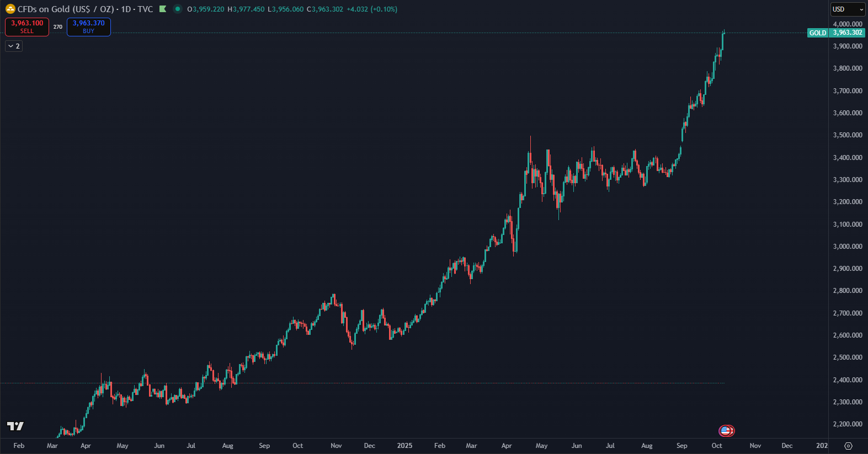Open the TradingView logo
This screenshot has height=454, width=868.
click(15, 426)
